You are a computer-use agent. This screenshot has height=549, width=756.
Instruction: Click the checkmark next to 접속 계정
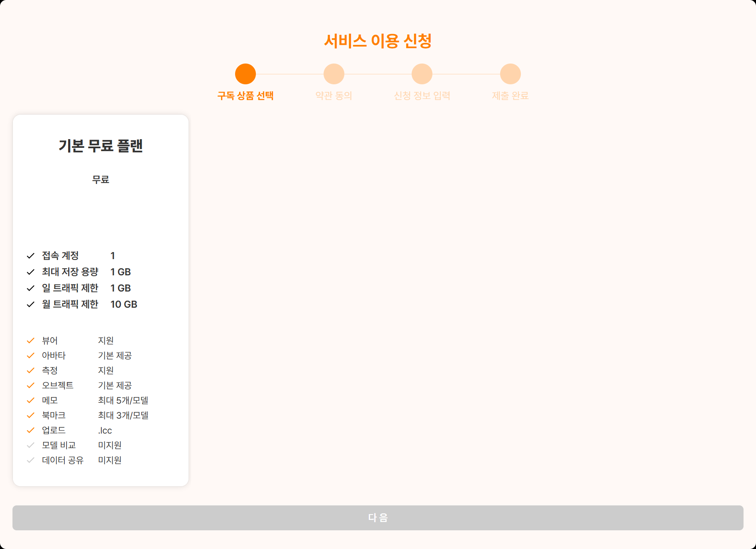coord(30,256)
